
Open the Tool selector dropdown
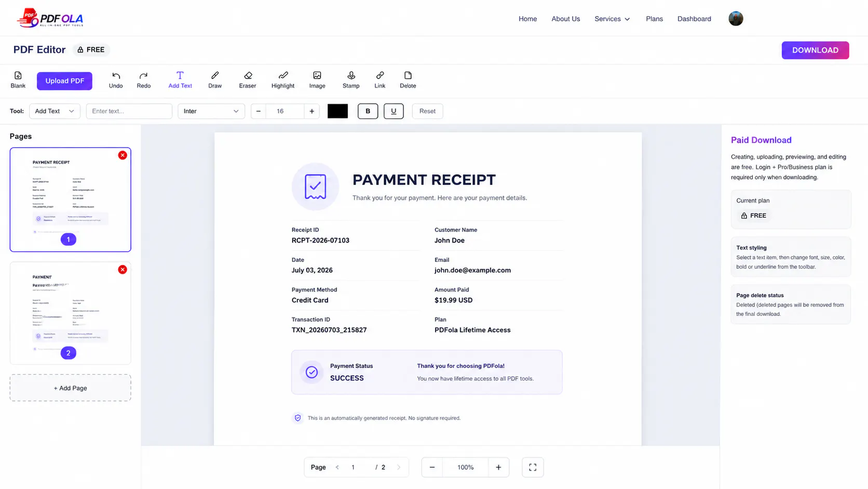(x=55, y=111)
